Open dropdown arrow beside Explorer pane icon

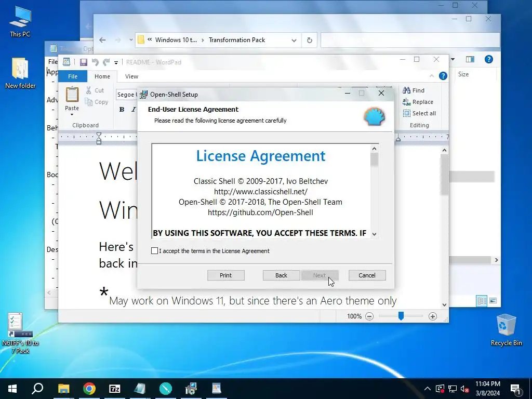(x=453, y=59)
